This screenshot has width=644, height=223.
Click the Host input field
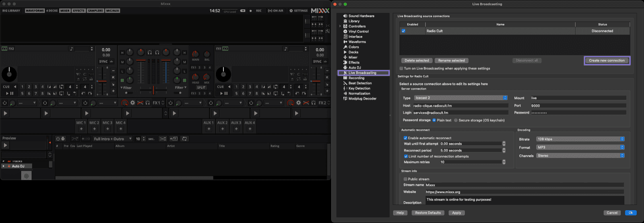460,105
